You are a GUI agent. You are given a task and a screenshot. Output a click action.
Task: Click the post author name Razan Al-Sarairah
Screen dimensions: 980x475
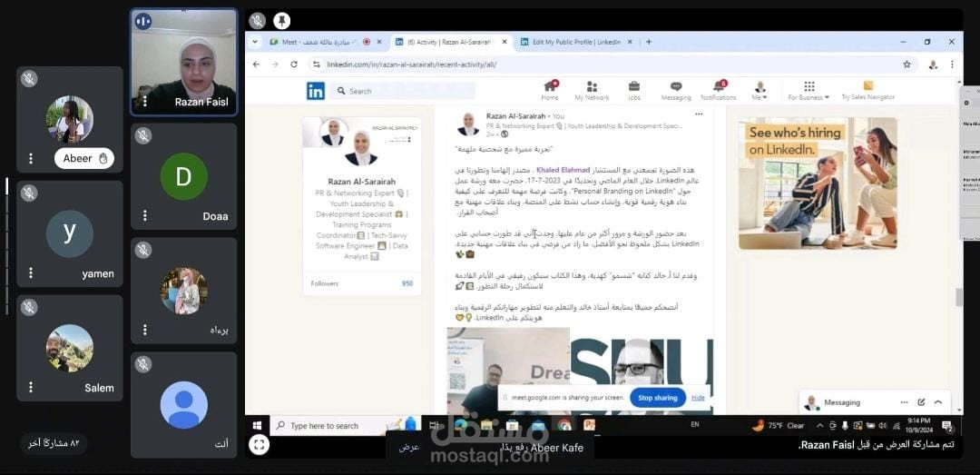pos(515,115)
